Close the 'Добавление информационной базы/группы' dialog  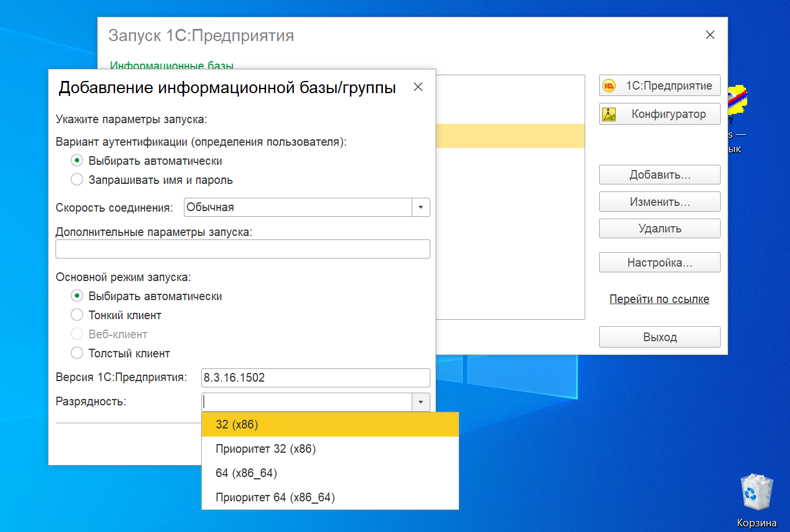click(x=418, y=87)
